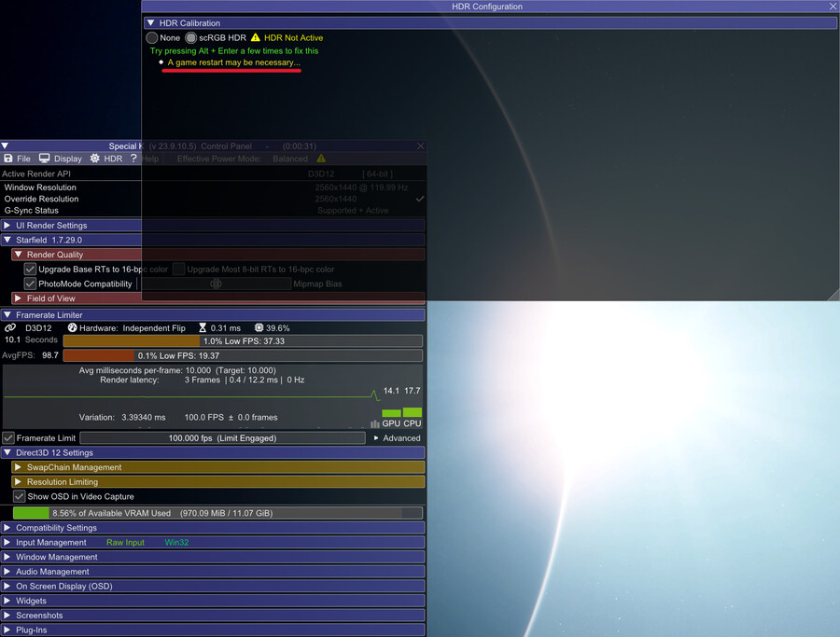Click the power mode warning triangle icon
Screen dimensions: 840x637
click(x=321, y=159)
